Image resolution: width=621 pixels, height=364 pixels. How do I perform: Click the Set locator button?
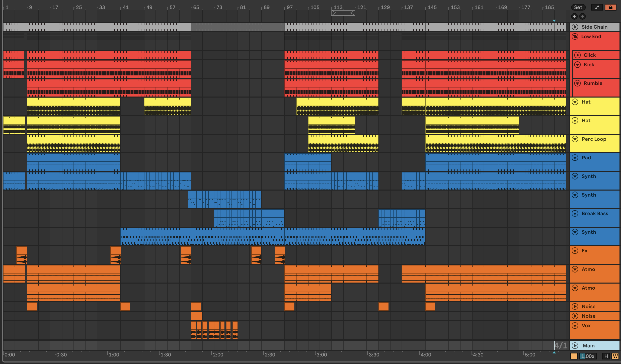tap(578, 7)
